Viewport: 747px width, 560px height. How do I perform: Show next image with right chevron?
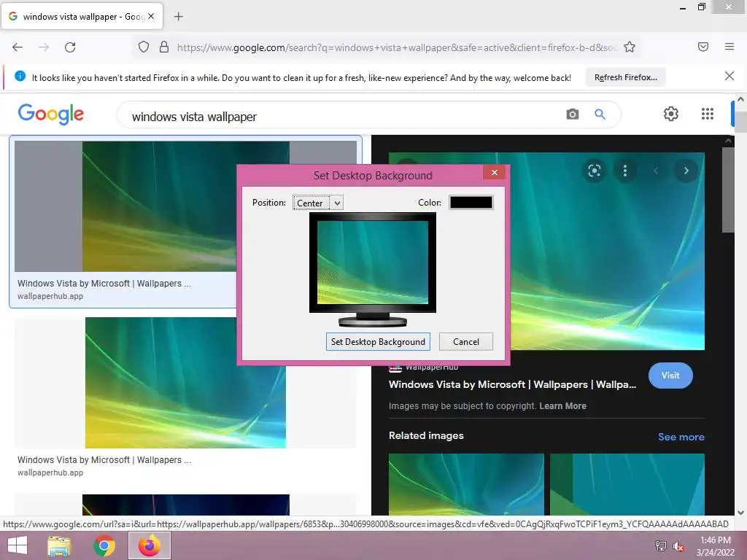tap(686, 171)
